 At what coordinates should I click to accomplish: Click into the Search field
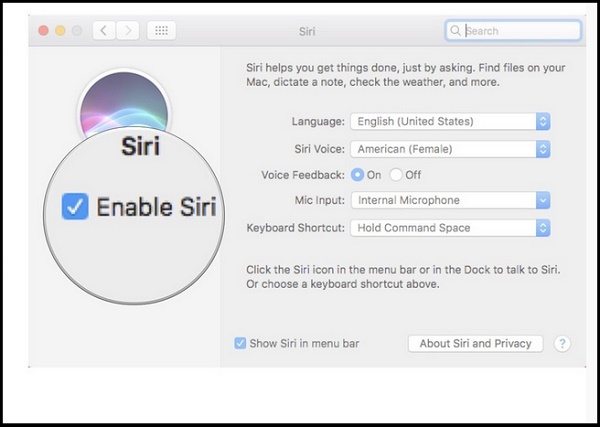[x=513, y=31]
